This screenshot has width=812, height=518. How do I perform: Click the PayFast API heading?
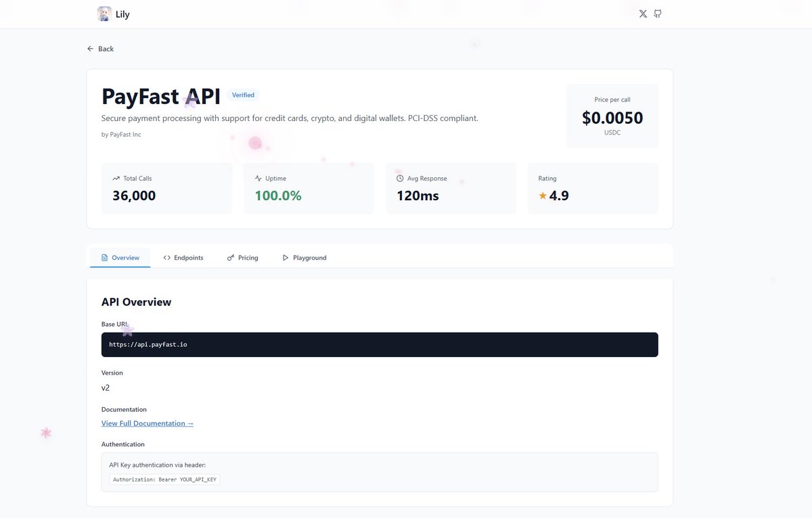pos(161,97)
